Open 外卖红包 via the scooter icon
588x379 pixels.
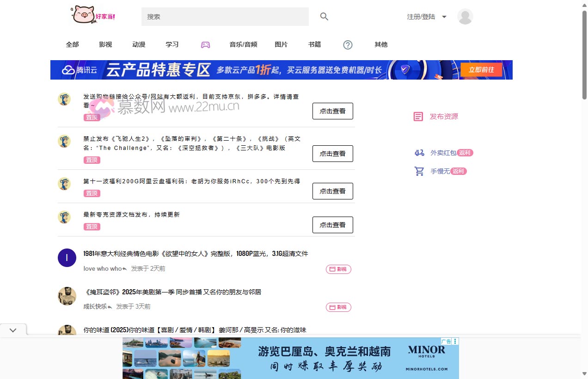pyautogui.click(x=419, y=153)
